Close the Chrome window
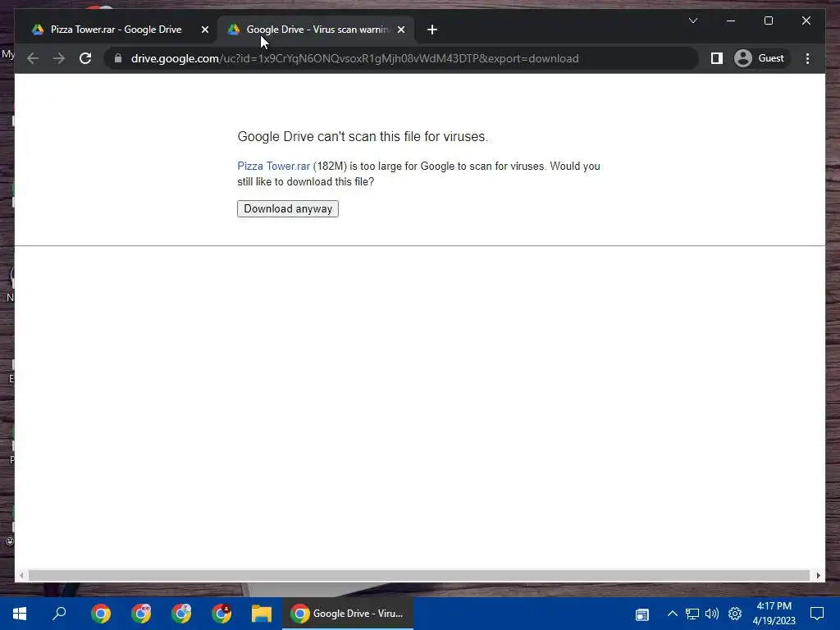 coord(806,21)
